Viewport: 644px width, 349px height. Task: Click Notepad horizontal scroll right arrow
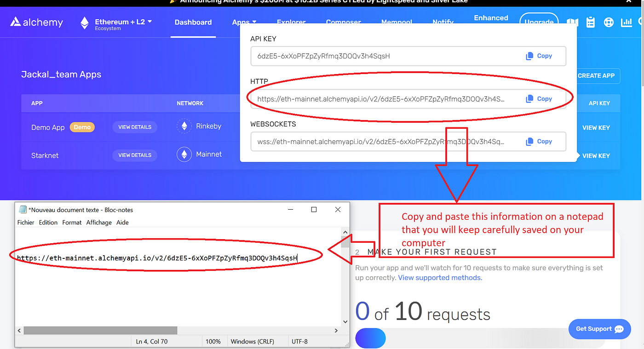click(336, 330)
